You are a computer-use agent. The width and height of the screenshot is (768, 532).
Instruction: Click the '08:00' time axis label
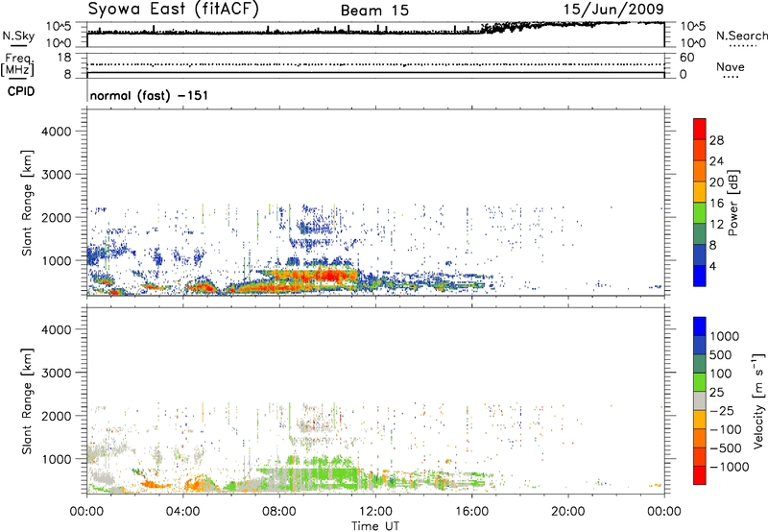click(278, 512)
